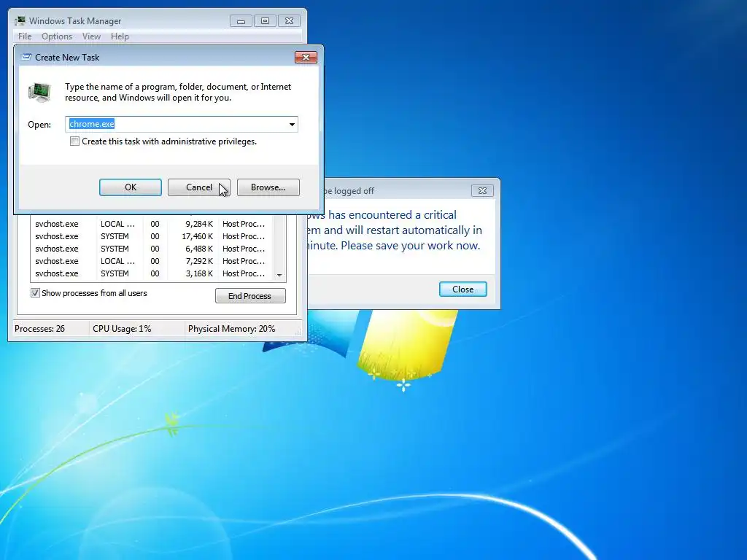The width and height of the screenshot is (747, 560).
Task: Enable Create this task with administrative privileges
Action: [x=75, y=141]
